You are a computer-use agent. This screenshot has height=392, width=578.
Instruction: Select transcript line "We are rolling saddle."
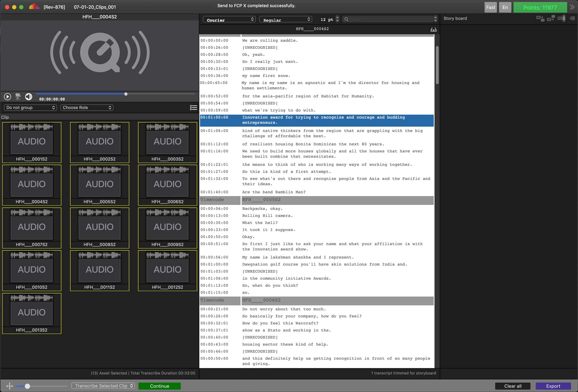(x=270, y=40)
